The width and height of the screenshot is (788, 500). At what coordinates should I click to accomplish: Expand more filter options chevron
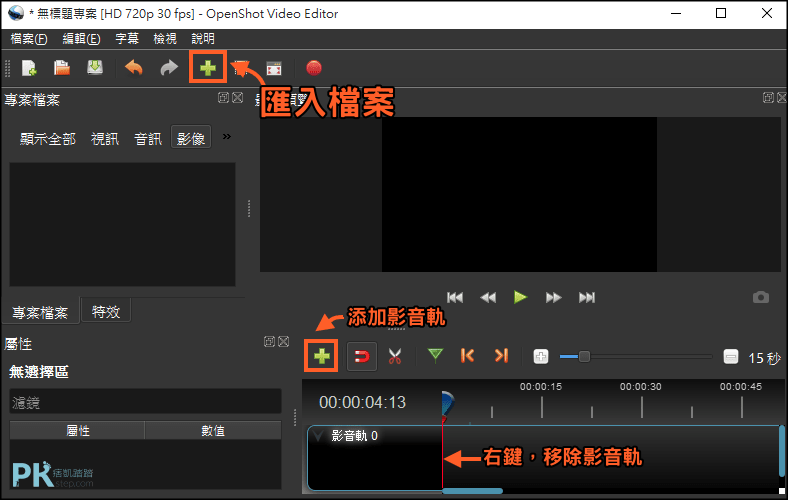tap(227, 137)
